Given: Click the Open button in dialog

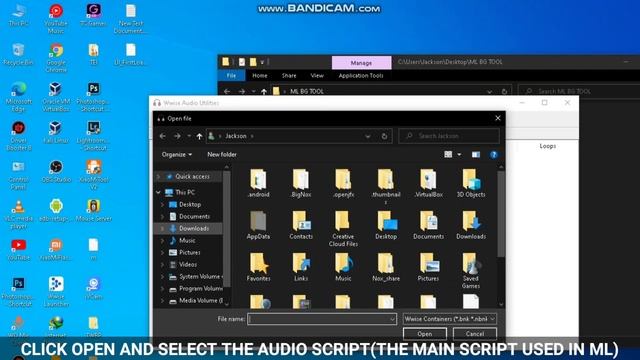Looking at the screenshot, I should (x=424, y=334).
